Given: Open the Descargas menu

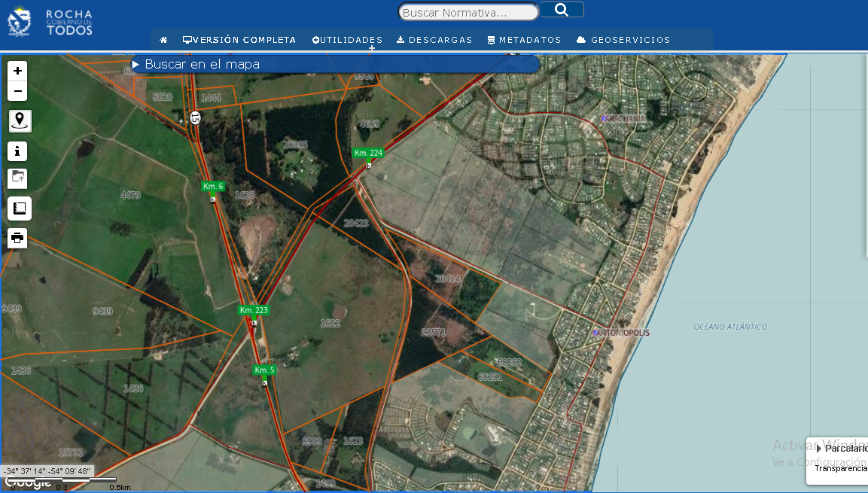Looking at the screenshot, I should [434, 40].
